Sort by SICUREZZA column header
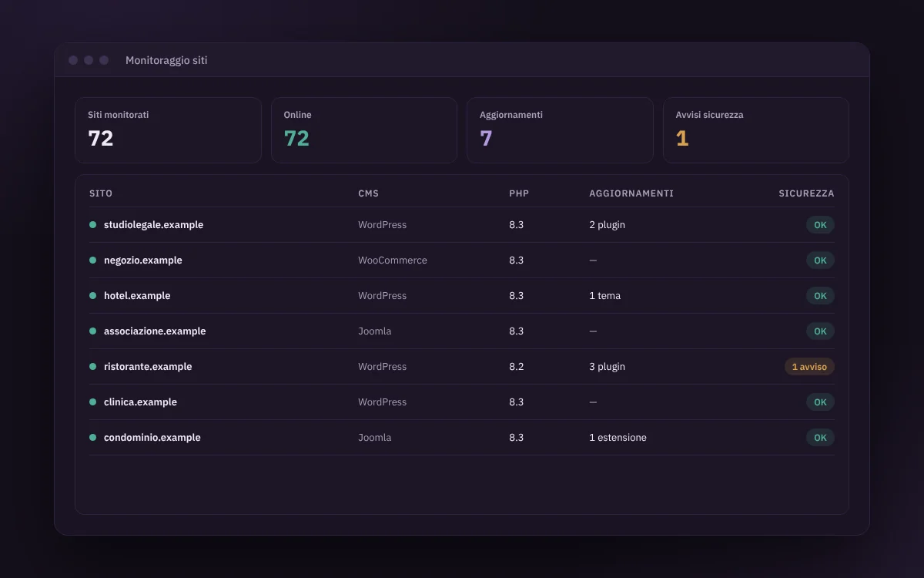924x578 pixels. pyautogui.click(x=806, y=193)
